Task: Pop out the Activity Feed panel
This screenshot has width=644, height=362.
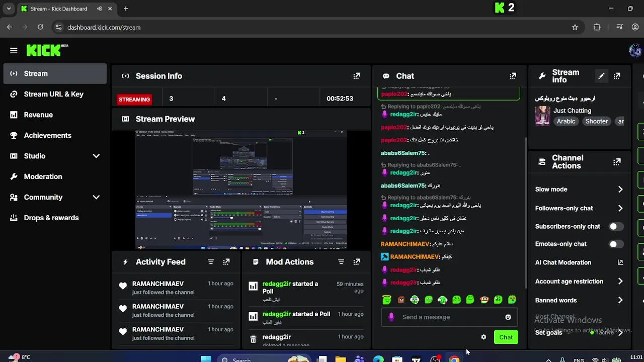Action: tap(226, 262)
